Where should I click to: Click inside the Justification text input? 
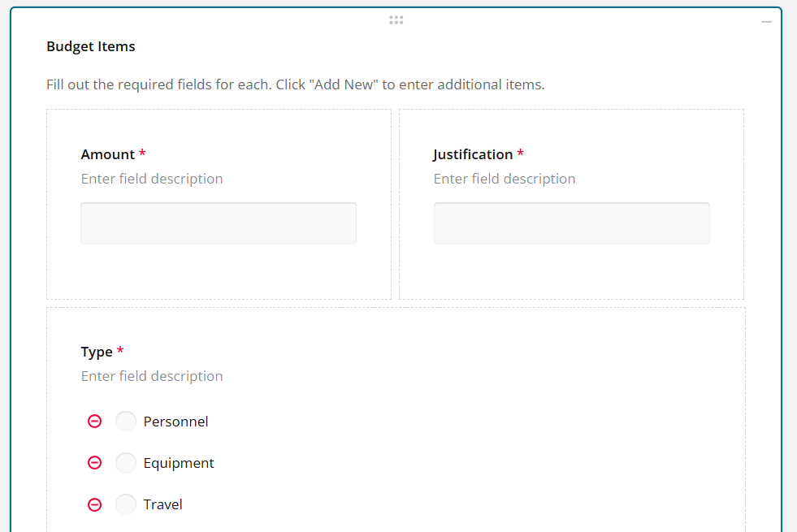571,223
